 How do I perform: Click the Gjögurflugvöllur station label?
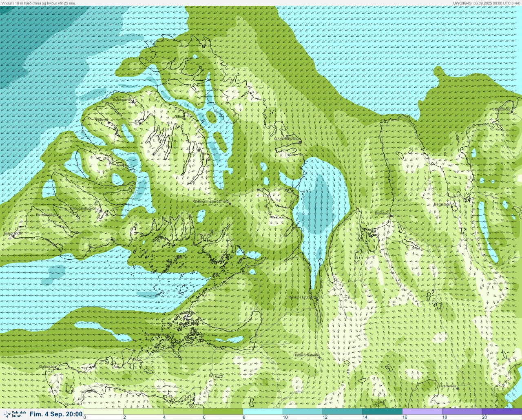287,139
